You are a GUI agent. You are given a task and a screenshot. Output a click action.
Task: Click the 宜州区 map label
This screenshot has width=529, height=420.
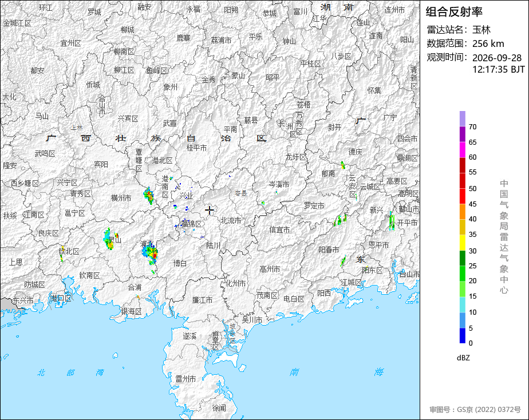click(70, 43)
